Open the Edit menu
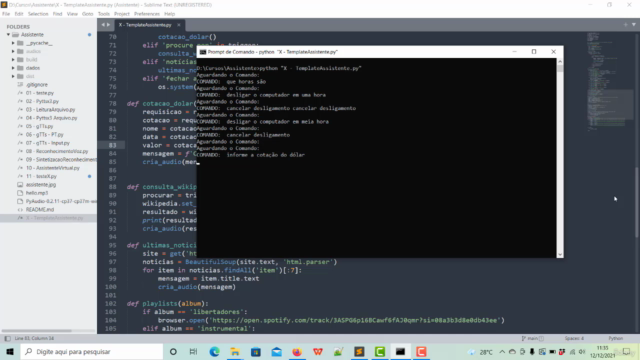 19,14
